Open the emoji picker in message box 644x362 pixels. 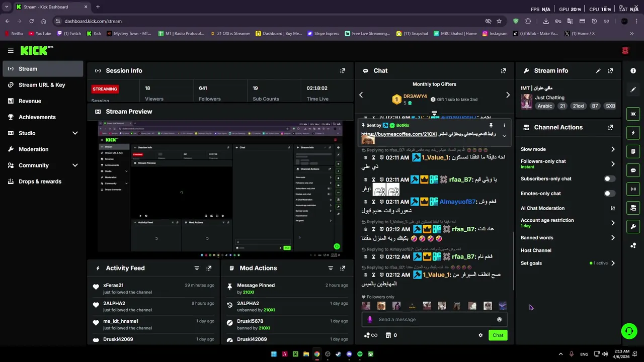pyautogui.click(x=499, y=319)
